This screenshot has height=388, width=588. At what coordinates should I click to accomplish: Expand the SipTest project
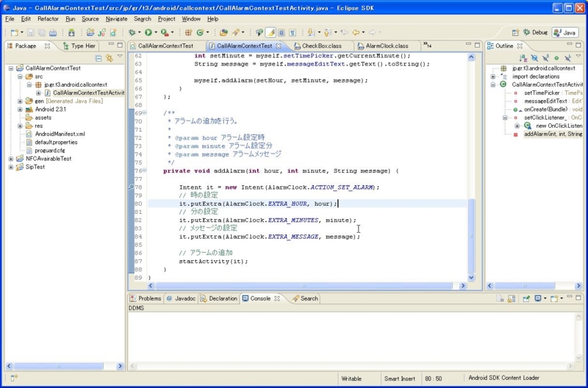point(11,168)
